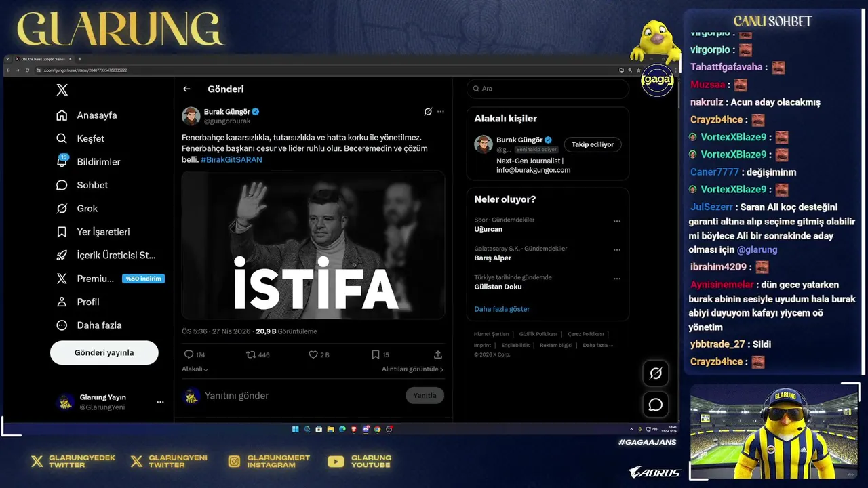The image size is (868, 488).
Task: Click Gönderi yayınla button
Action: [x=104, y=352]
